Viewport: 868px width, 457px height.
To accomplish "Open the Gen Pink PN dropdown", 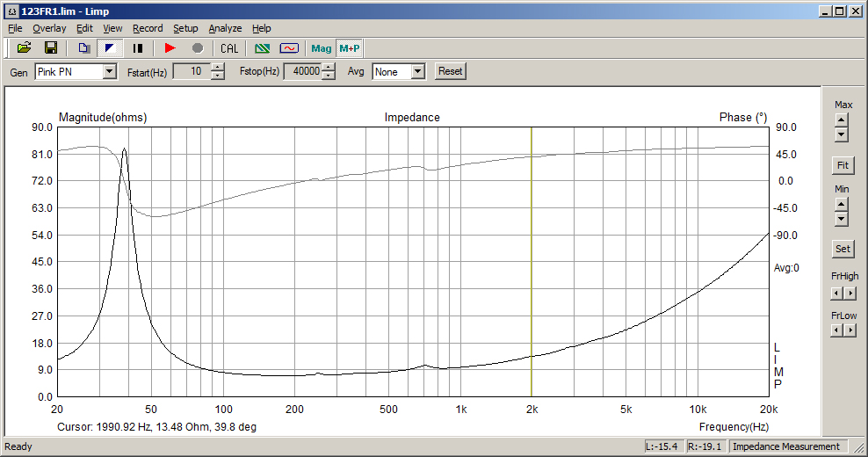I will click(x=109, y=72).
